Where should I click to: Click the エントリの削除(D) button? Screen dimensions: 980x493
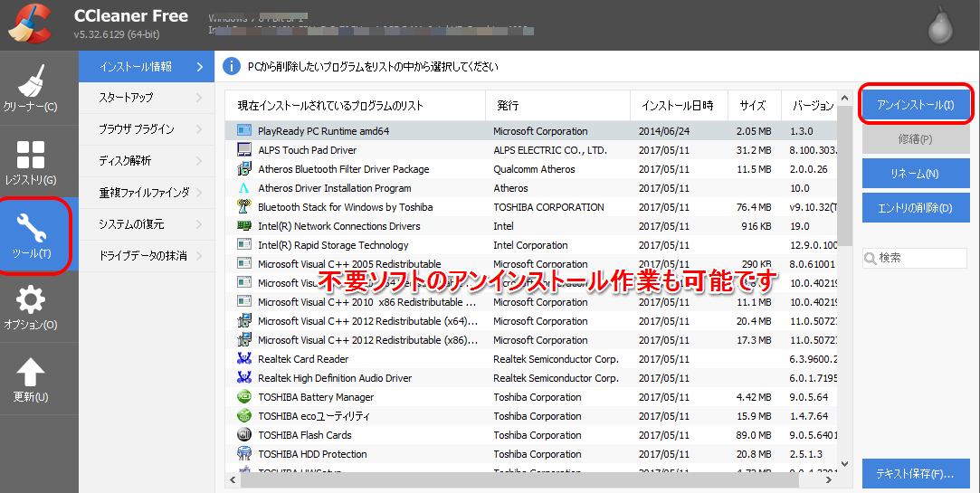(x=916, y=208)
